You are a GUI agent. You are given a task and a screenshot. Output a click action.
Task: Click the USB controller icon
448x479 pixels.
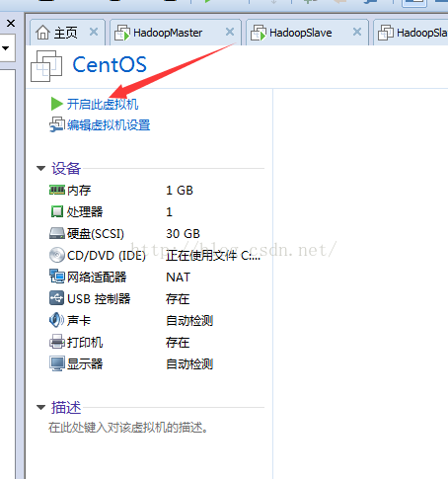coord(56,298)
